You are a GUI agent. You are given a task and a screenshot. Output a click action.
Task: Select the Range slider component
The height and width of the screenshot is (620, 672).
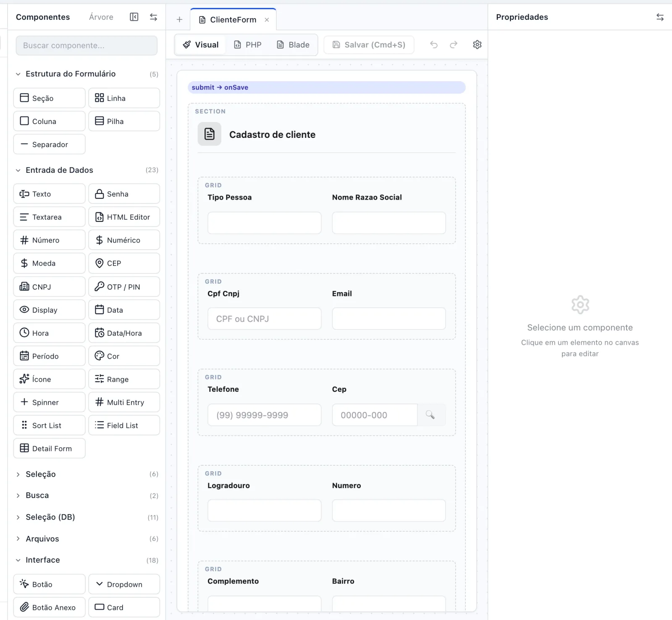click(x=124, y=379)
